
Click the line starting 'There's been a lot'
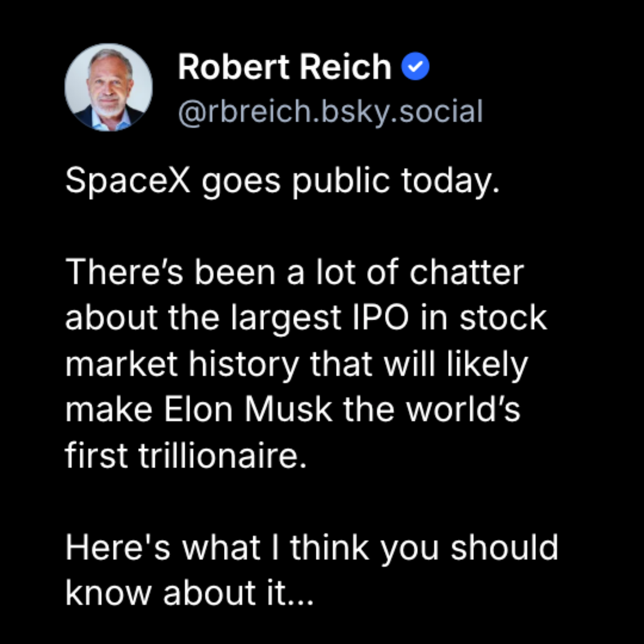click(x=295, y=272)
